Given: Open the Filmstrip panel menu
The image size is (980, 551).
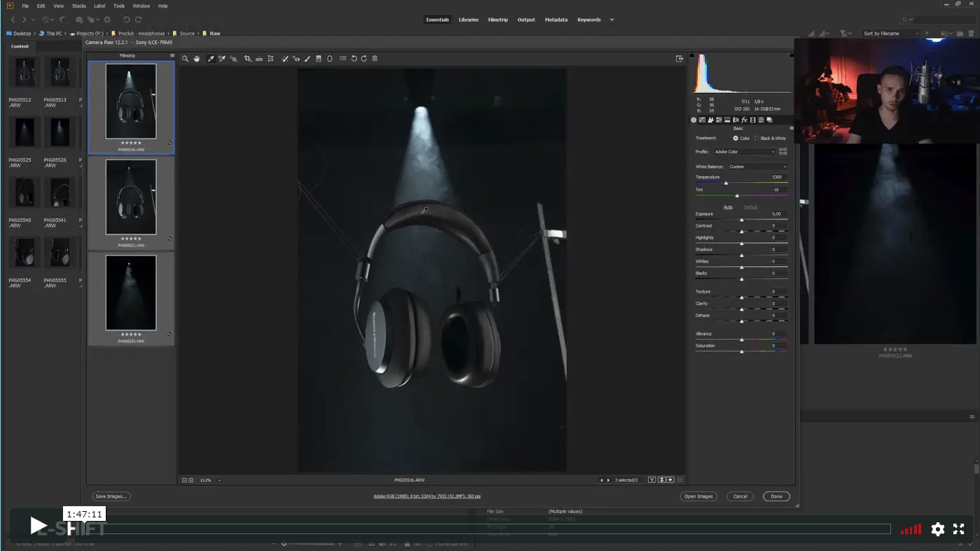Looking at the screenshot, I should coord(172,55).
